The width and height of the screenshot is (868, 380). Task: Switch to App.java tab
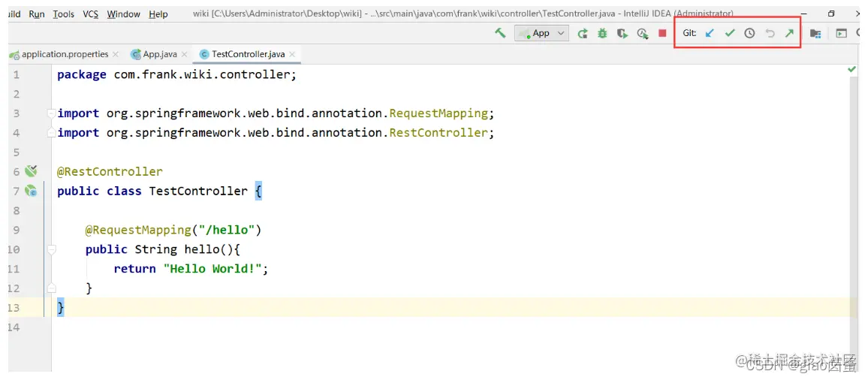pos(159,54)
